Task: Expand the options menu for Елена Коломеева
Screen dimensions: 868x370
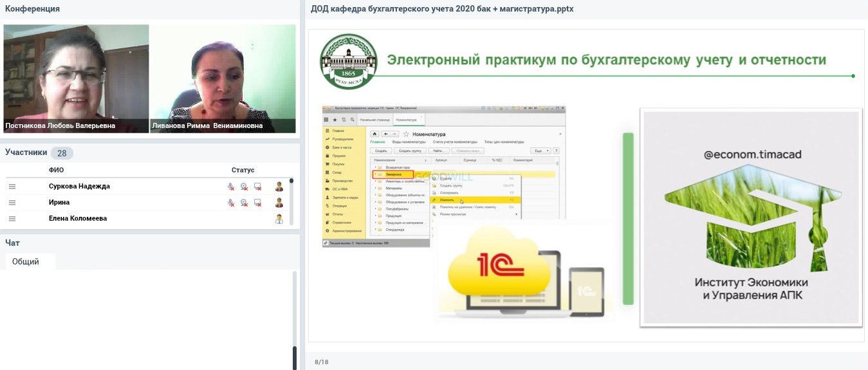Action: tap(12, 219)
